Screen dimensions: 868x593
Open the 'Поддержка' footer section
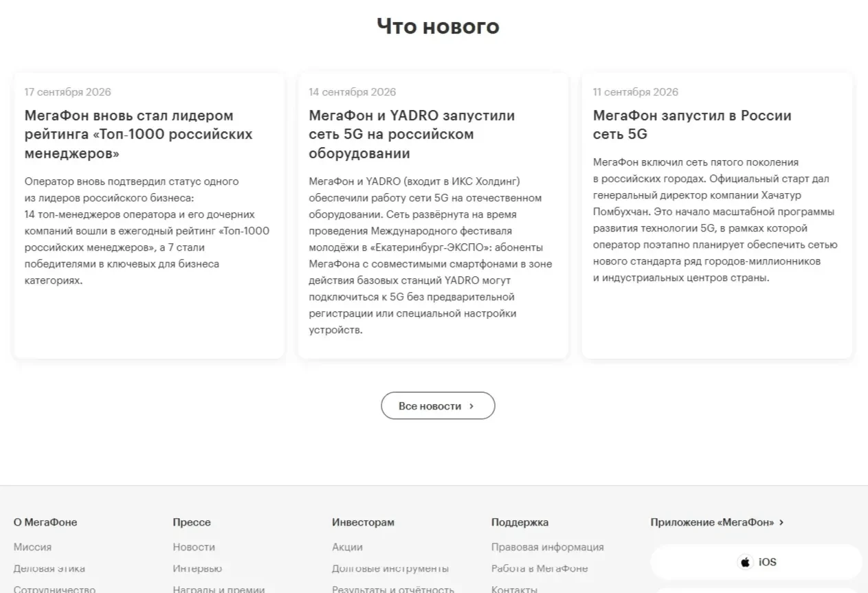coord(520,522)
